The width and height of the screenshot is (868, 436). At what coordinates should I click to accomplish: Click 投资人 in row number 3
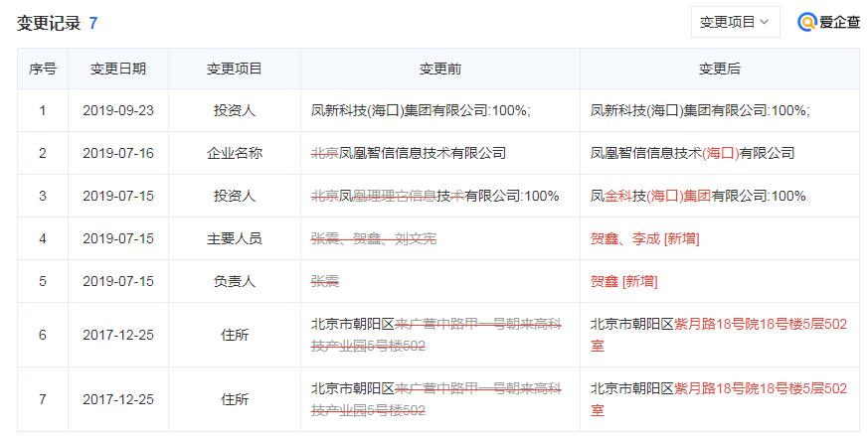point(235,196)
